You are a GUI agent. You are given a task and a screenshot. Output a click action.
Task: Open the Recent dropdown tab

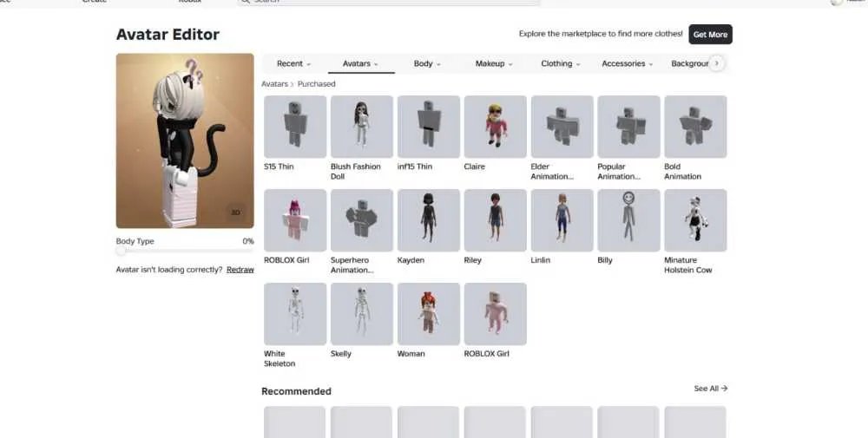tap(294, 63)
